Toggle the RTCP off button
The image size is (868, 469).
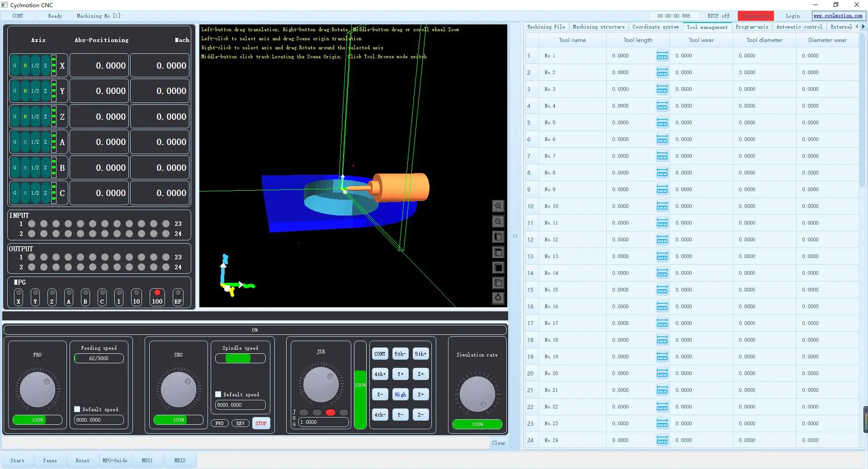718,16
